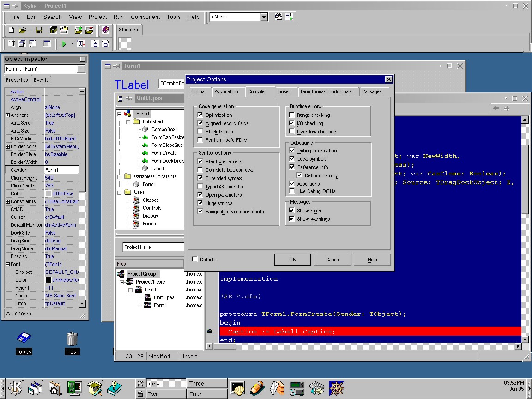Open the Project menu

98,17
